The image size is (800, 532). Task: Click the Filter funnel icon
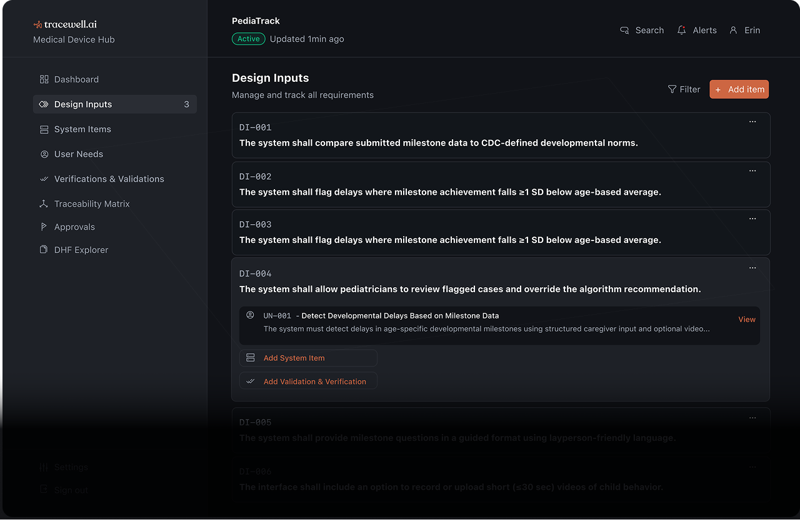pyautogui.click(x=671, y=89)
